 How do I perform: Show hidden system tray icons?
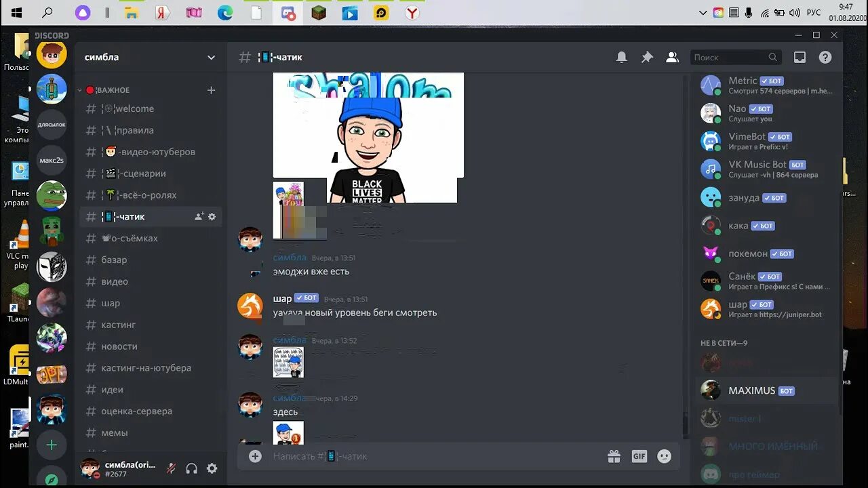[x=703, y=13]
